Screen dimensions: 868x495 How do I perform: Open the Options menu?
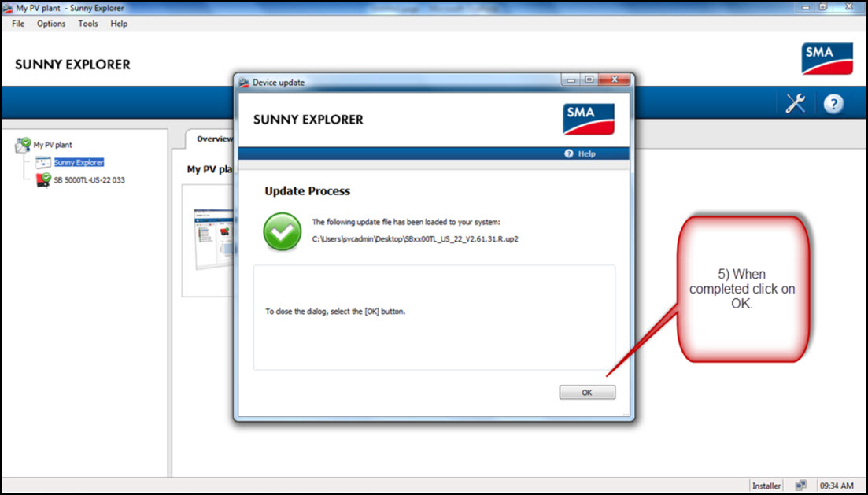[50, 24]
